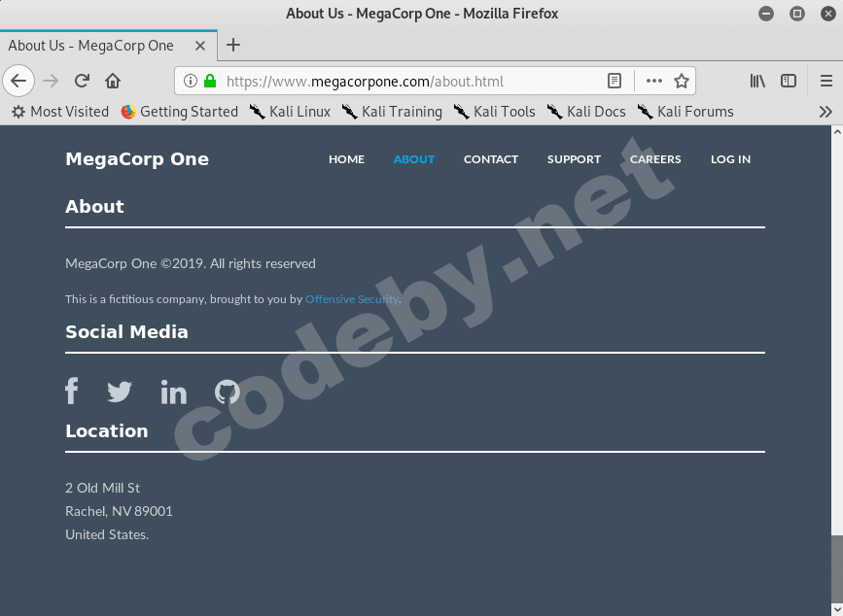Close the About Us - MegaCorp One tab
This screenshot has height=616, width=843.
(x=200, y=46)
